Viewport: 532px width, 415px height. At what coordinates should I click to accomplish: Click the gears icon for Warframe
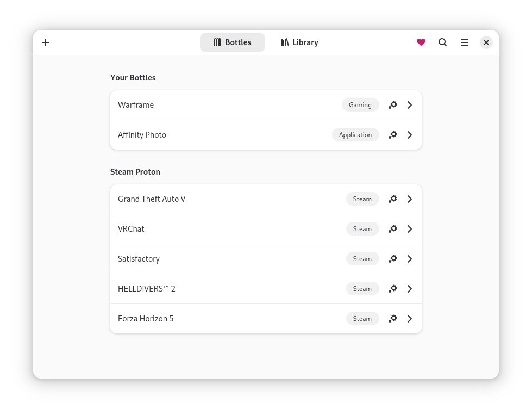pos(392,105)
